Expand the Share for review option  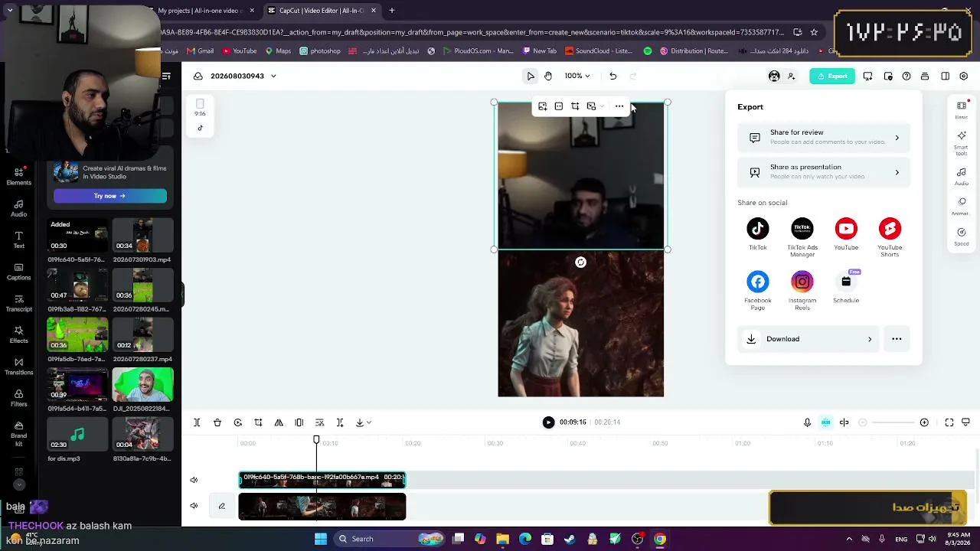tap(824, 138)
